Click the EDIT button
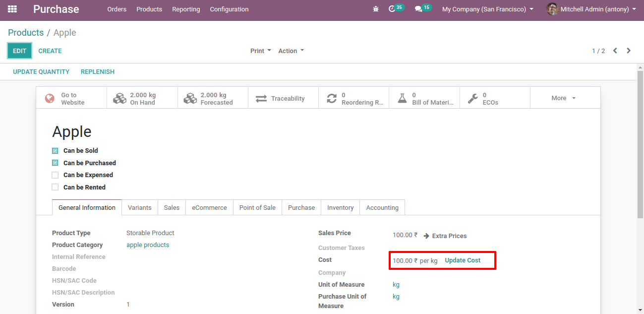Viewport: 644px width, 314px height. point(19,51)
